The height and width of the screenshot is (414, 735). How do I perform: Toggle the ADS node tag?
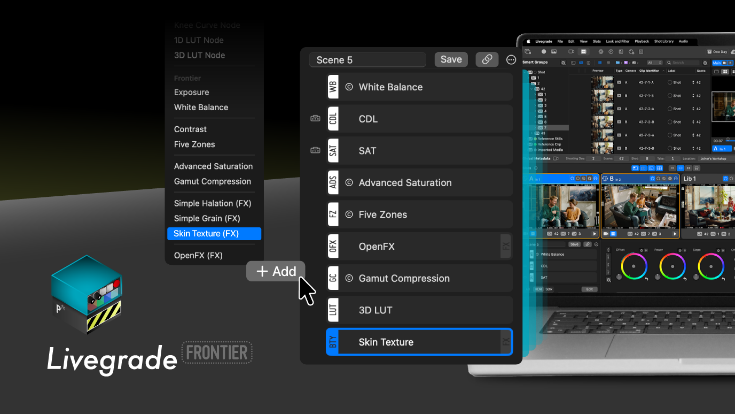pyautogui.click(x=333, y=182)
